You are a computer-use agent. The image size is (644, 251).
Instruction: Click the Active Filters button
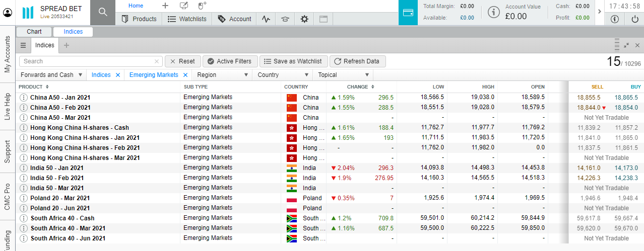coord(230,61)
